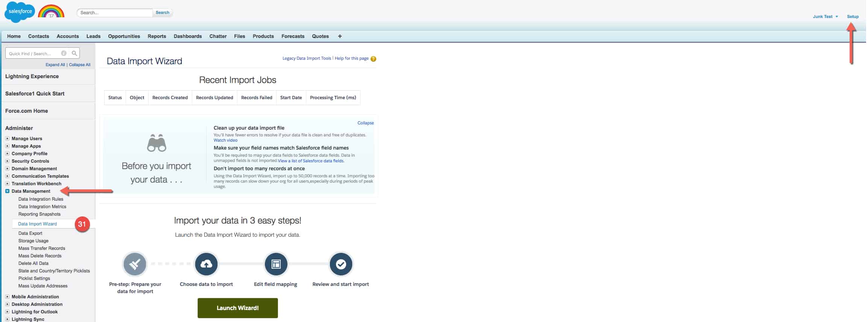Click the Quick Find magnifier icon
Image resolution: width=868 pixels, height=322 pixels.
pyautogui.click(x=74, y=53)
